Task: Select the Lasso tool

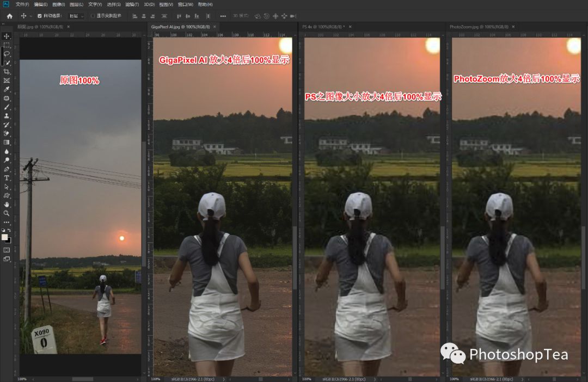Action: click(7, 54)
